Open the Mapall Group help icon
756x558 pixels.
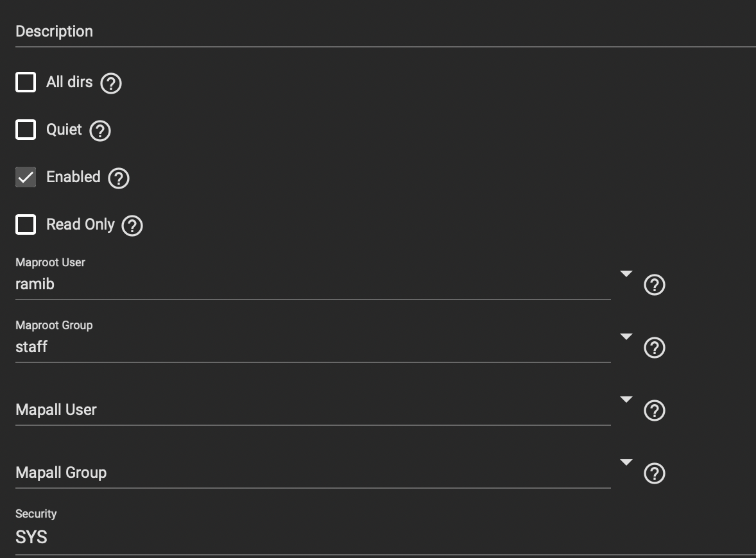click(x=654, y=473)
